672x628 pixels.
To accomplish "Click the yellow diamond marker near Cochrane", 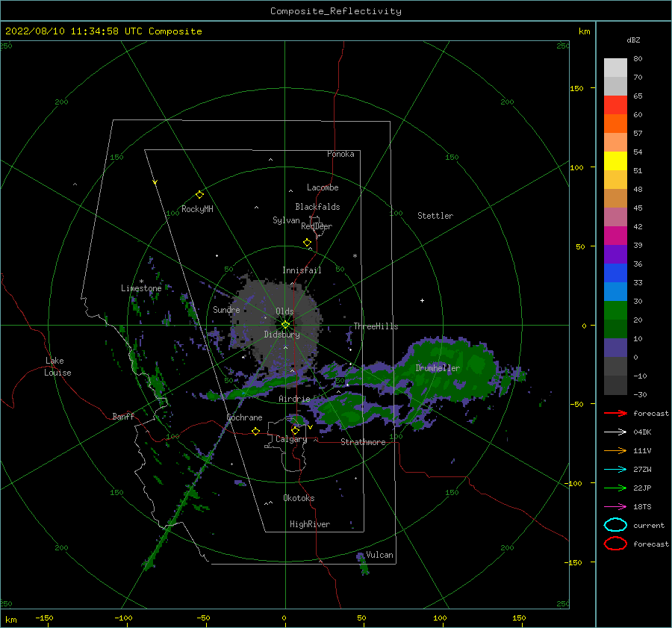I will (x=256, y=431).
